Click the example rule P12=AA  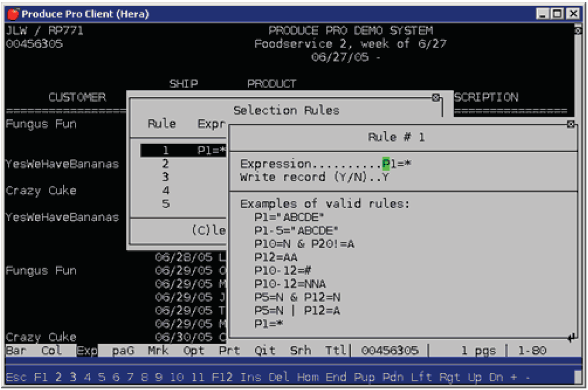[x=276, y=258]
